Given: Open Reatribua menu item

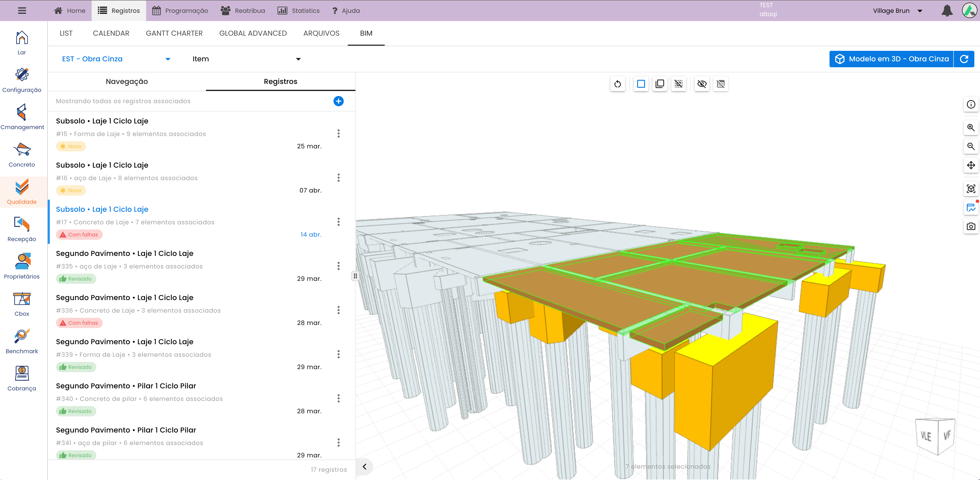Looking at the screenshot, I should 243,11.
